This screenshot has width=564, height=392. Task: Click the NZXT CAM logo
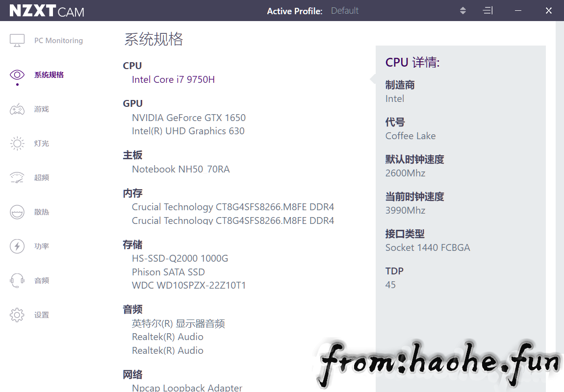pos(47,11)
